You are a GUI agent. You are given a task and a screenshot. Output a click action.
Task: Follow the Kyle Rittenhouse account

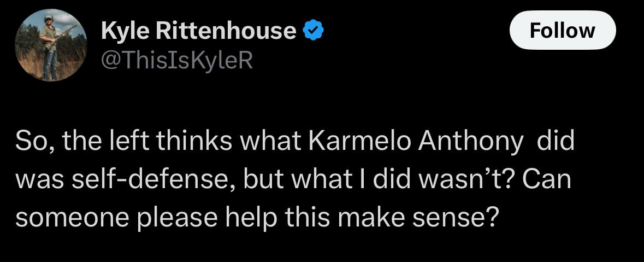[x=562, y=31]
